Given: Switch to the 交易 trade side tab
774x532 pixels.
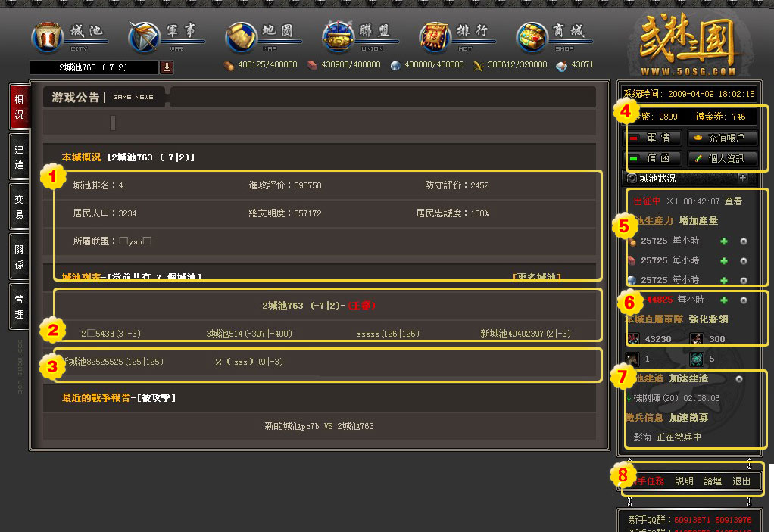Looking at the screenshot, I should [x=19, y=207].
